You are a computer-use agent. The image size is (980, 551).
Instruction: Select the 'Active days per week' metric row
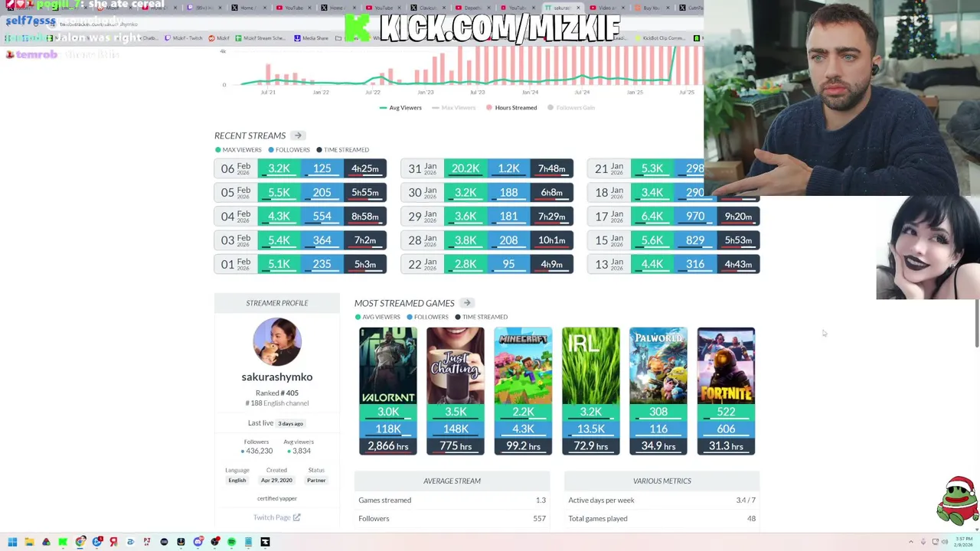point(661,500)
